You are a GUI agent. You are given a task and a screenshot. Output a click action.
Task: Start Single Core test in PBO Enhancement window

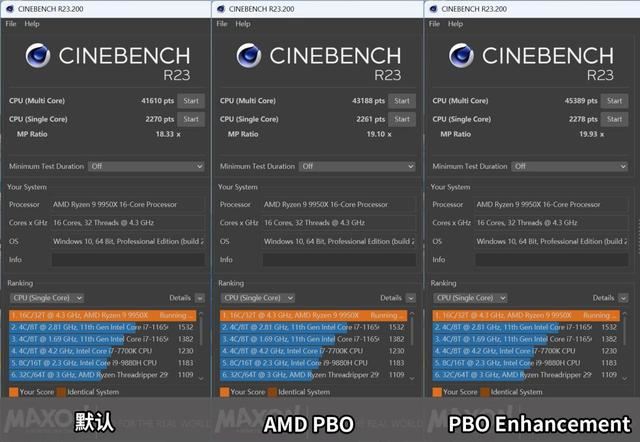coord(614,119)
